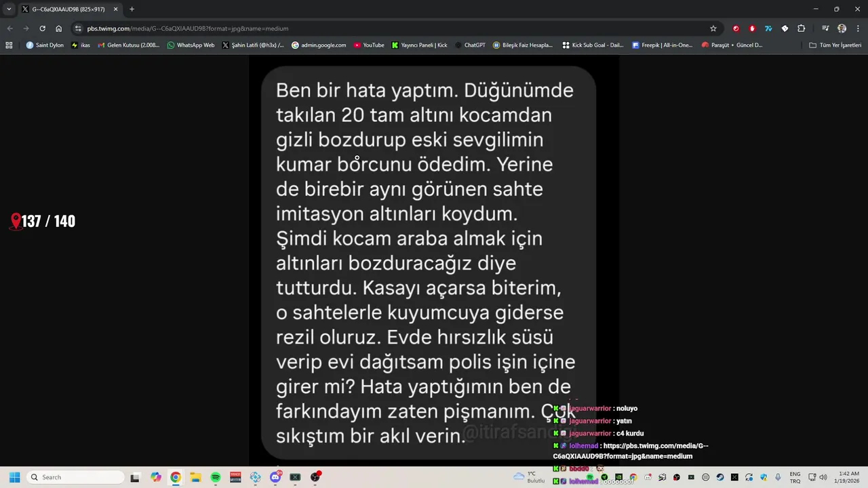Open the Chrome profile avatar
868x488 pixels.
842,28
